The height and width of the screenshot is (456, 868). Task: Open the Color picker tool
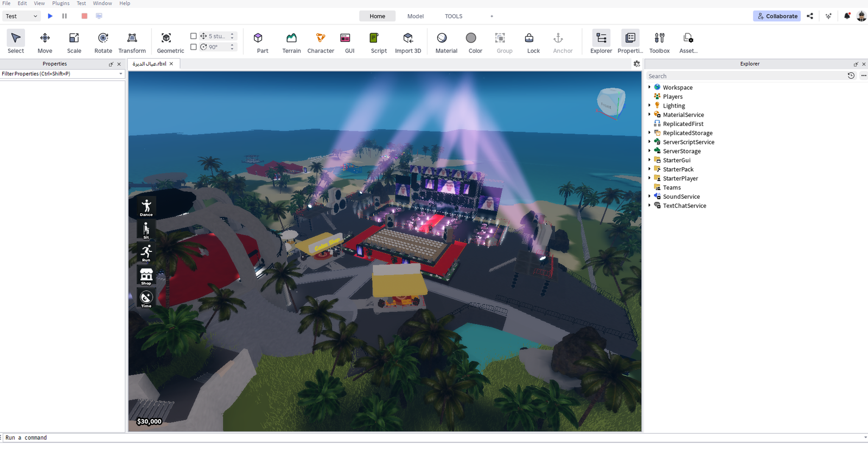tap(475, 42)
